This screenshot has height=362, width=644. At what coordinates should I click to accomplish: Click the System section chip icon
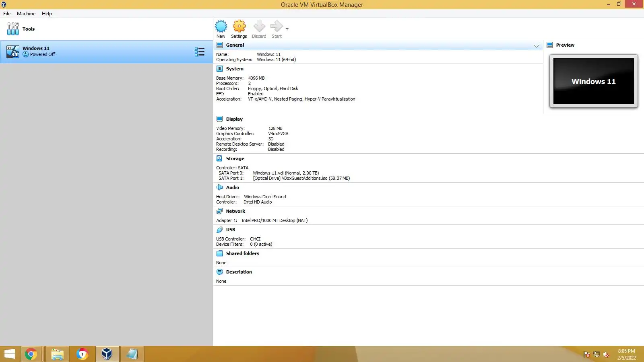coord(220,69)
